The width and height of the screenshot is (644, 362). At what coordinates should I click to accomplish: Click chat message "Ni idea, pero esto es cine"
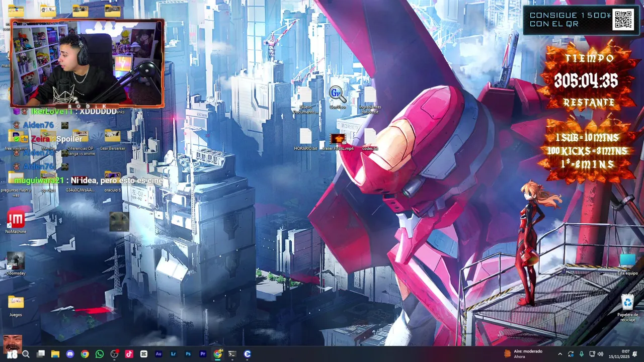pyautogui.click(x=117, y=180)
